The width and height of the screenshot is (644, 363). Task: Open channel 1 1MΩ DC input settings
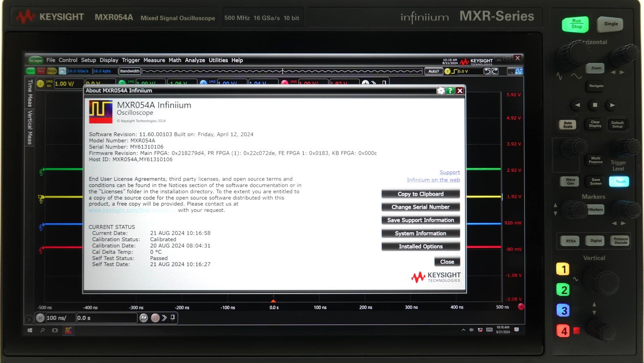[x=49, y=83]
